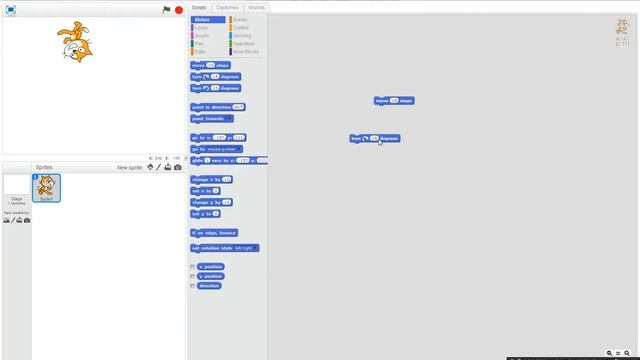
Task: Reset scripts area zoom
Action: pyautogui.click(x=618, y=353)
